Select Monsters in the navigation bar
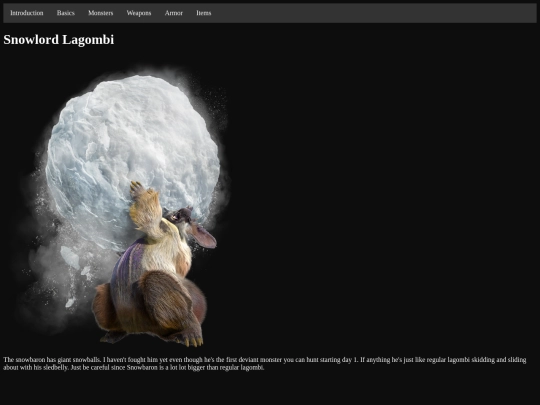Viewport: 540px width, 405px height. [x=101, y=13]
